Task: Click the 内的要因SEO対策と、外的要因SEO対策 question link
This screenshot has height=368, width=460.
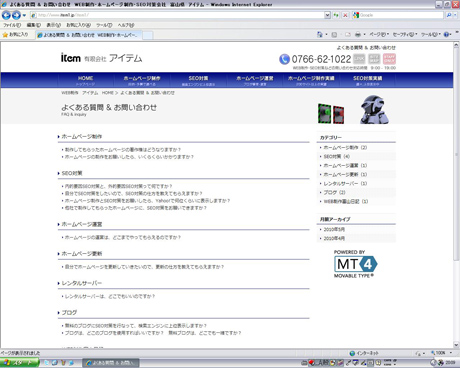Action: [118, 186]
